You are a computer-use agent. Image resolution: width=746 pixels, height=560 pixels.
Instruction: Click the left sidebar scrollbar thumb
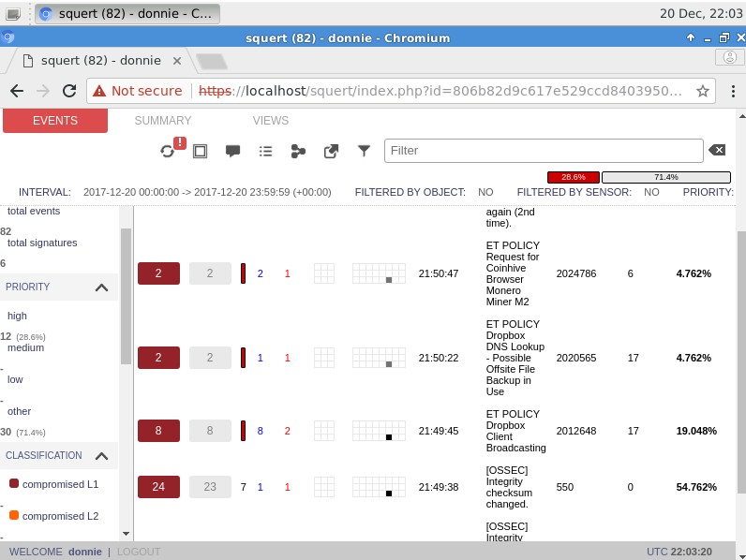[x=126, y=296]
